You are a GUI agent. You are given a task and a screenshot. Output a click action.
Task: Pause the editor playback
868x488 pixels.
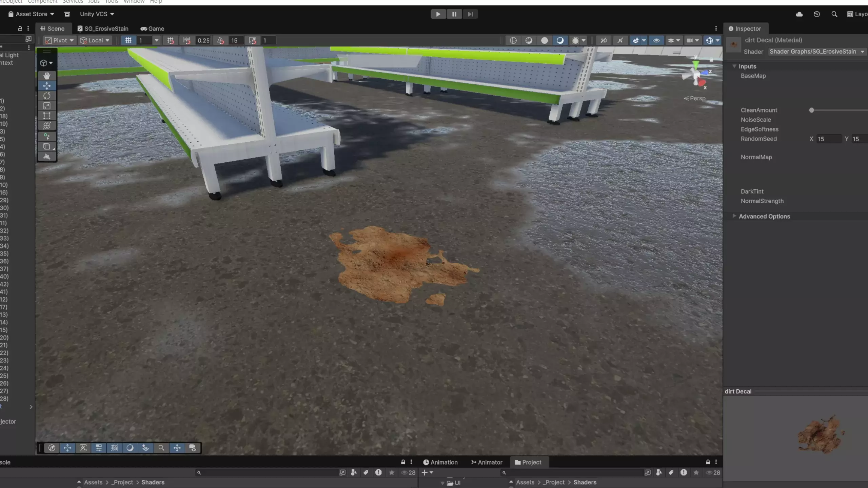[454, 14]
